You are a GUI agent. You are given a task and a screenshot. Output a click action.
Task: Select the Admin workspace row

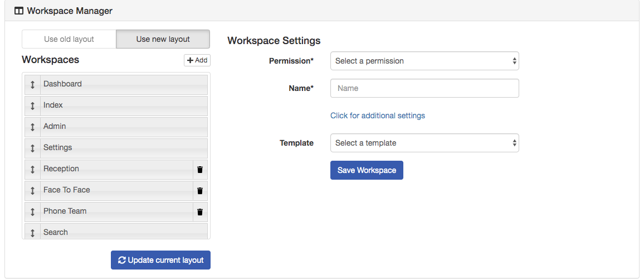tap(116, 127)
